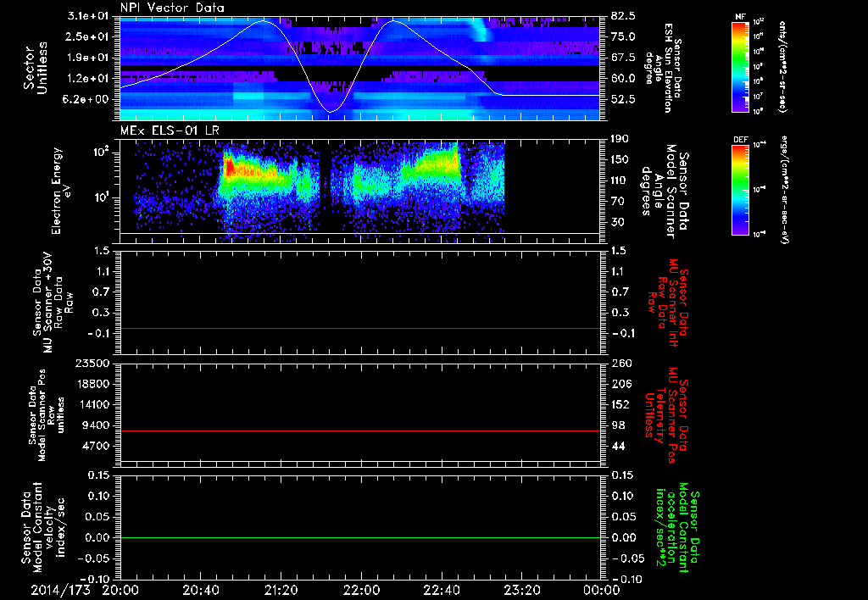Click the 18800 scanner position tick value
The image size is (868, 600).
point(92,384)
